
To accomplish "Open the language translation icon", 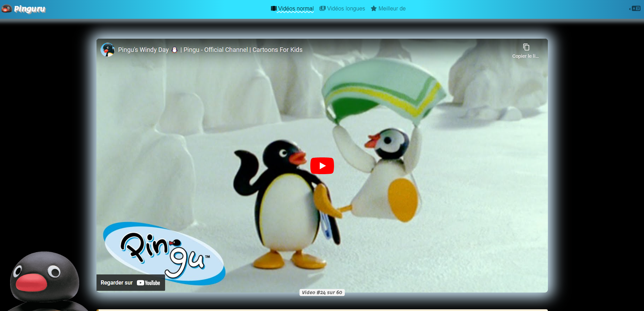I will (x=636, y=8).
